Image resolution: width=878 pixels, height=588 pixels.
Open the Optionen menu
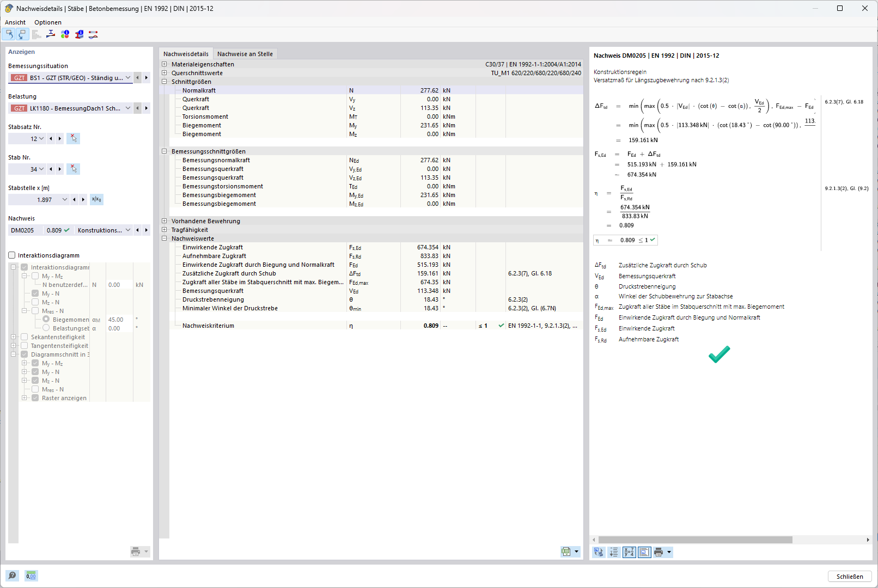click(x=48, y=22)
